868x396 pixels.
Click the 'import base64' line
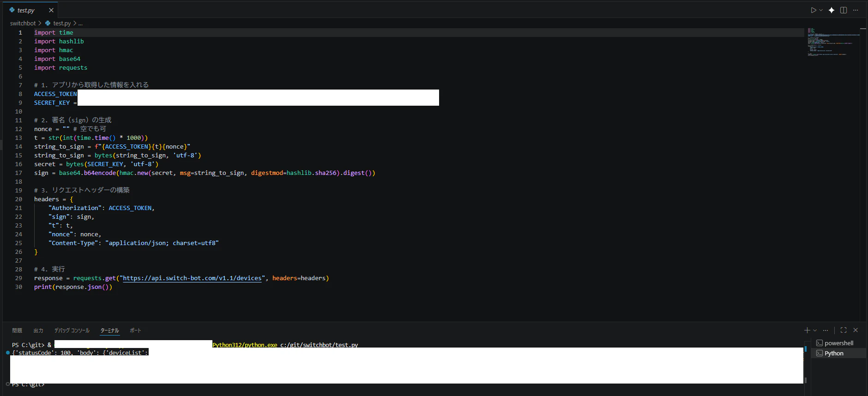pos(57,59)
